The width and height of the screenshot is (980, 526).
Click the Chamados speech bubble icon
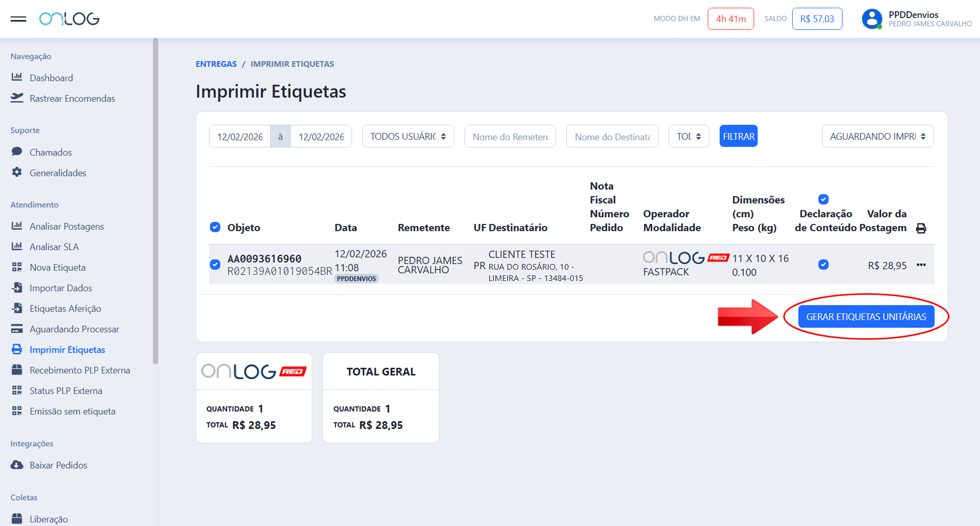[x=17, y=152]
